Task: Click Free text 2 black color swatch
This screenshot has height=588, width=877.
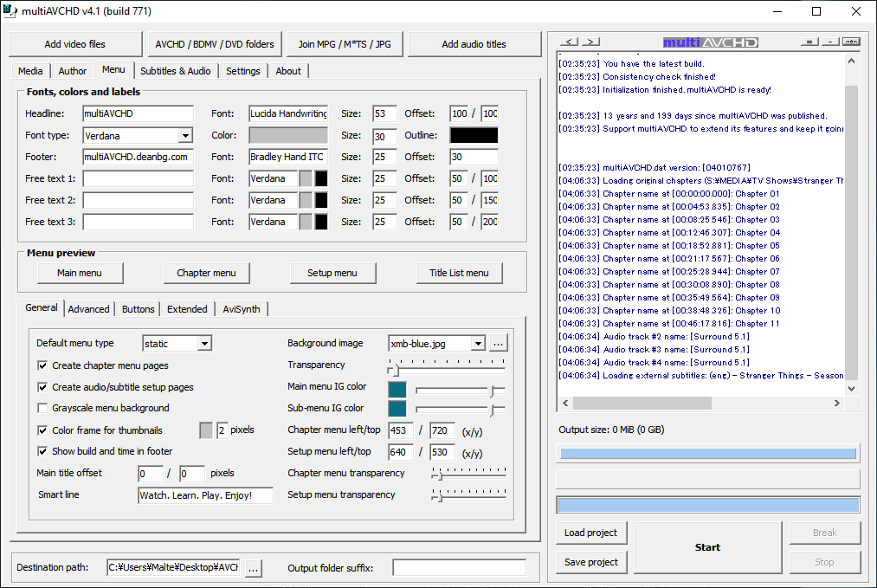Action: (321, 200)
